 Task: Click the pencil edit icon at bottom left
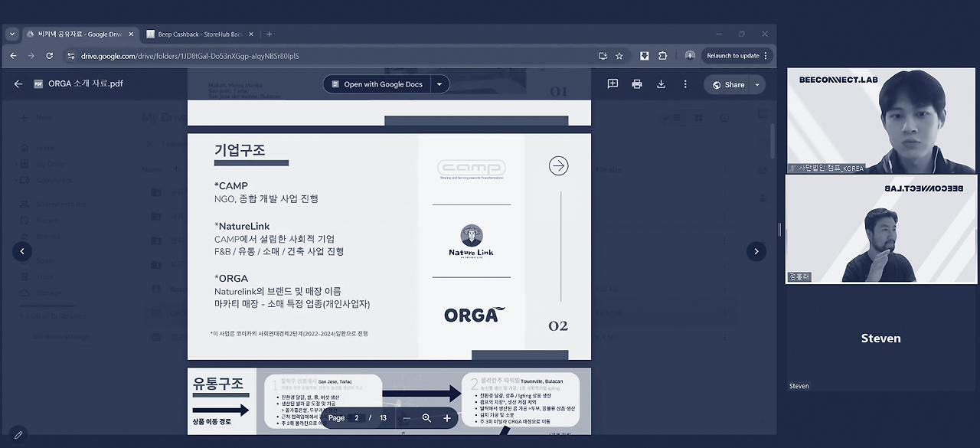click(18, 436)
